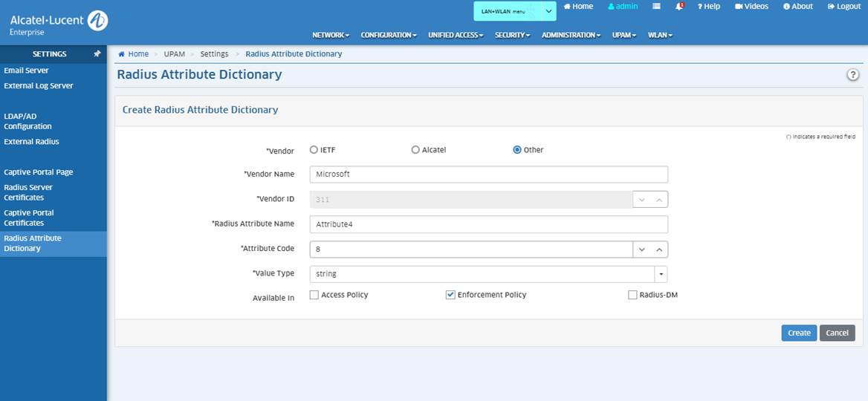Open the Configuration menu
This screenshot has height=401, width=868.
coord(388,35)
